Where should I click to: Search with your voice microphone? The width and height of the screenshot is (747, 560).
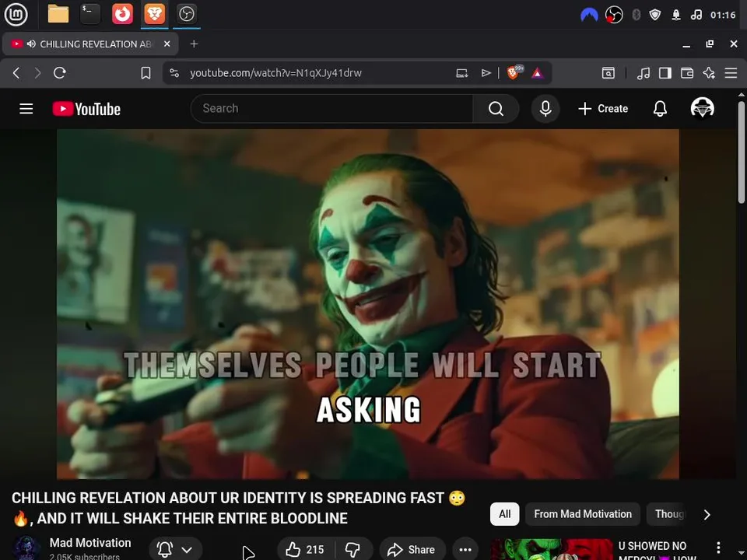click(x=545, y=109)
